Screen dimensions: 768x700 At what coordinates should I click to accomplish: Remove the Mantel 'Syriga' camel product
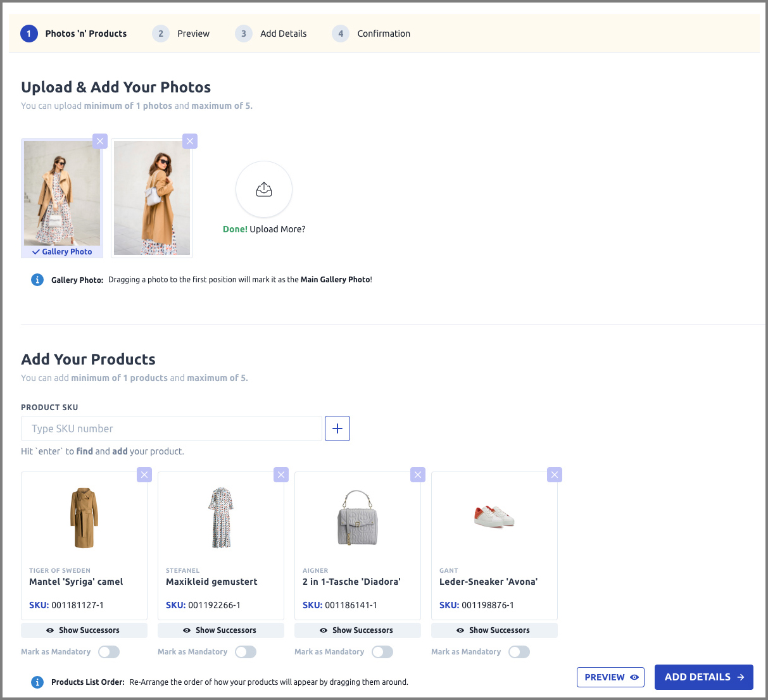pyautogui.click(x=144, y=475)
